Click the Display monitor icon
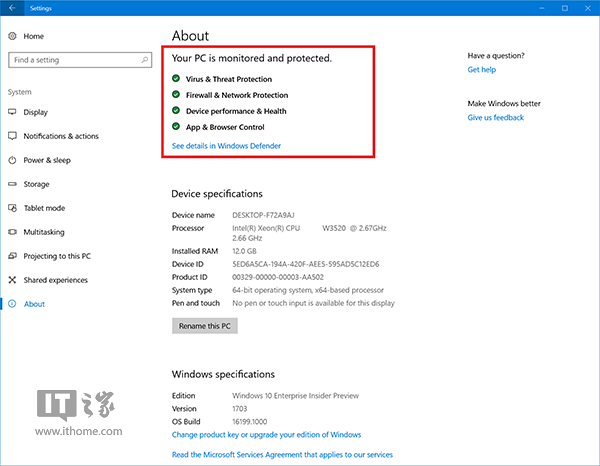Viewport: 600px width, 466px height. coord(12,112)
